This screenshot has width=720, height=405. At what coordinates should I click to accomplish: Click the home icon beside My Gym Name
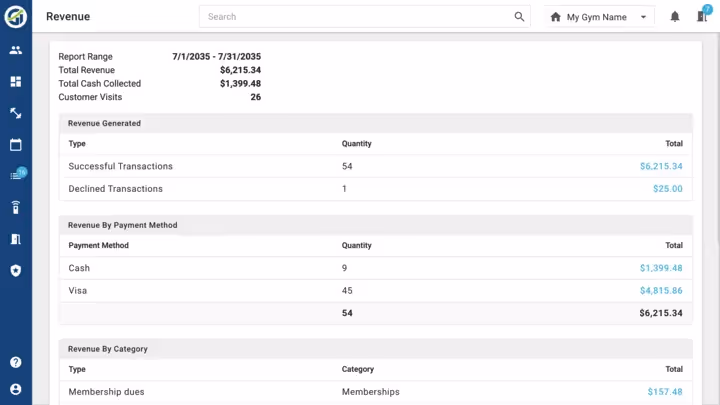tap(556, 17)
